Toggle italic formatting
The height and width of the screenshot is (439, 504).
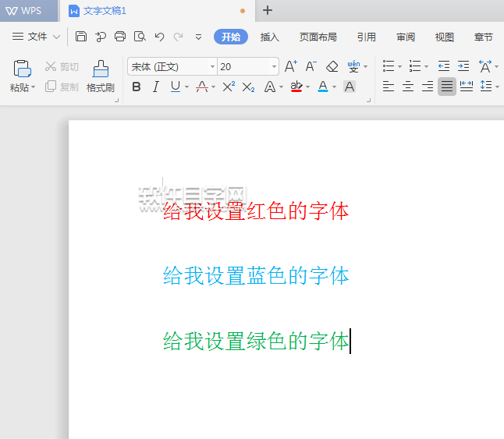click(155, 87)
